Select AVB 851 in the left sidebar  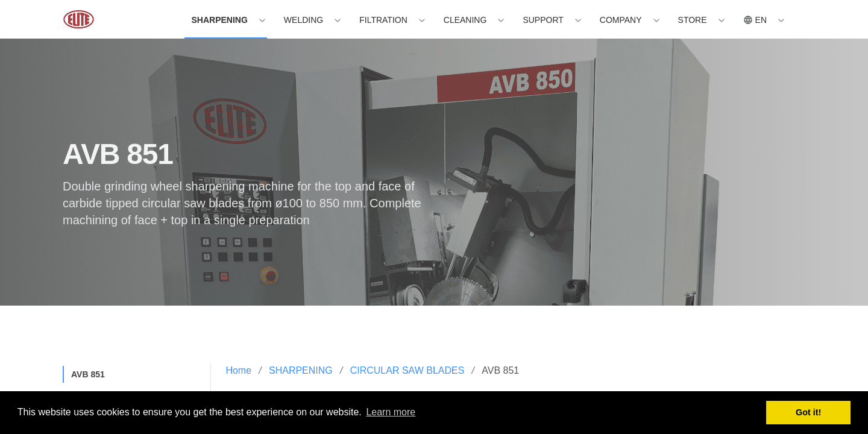(87, 374)
